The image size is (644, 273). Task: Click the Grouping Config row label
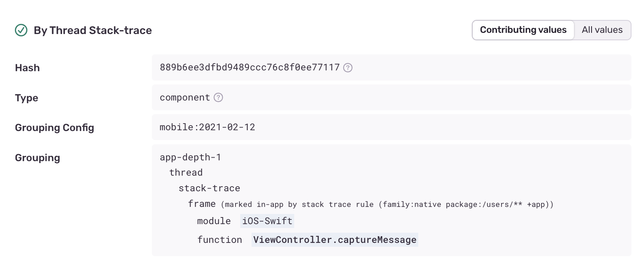click(x=54, y=128)
